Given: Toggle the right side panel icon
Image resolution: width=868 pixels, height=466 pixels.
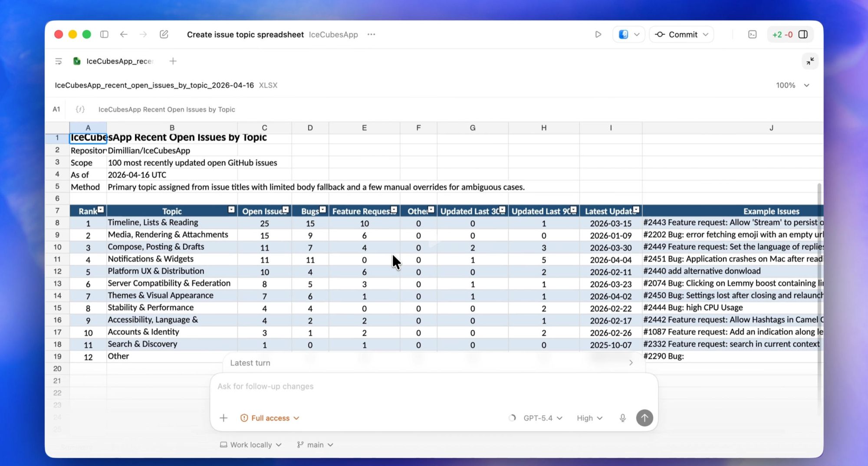Looking at the screenshot, I should pyautogui.click(x=803, y=34).
